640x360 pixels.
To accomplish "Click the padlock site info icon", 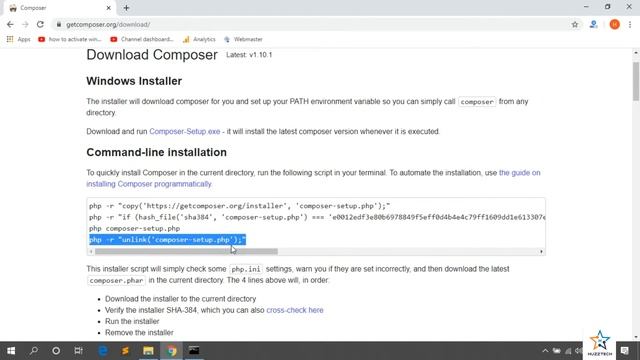I will pyautogui.click(x=59, y=24).
